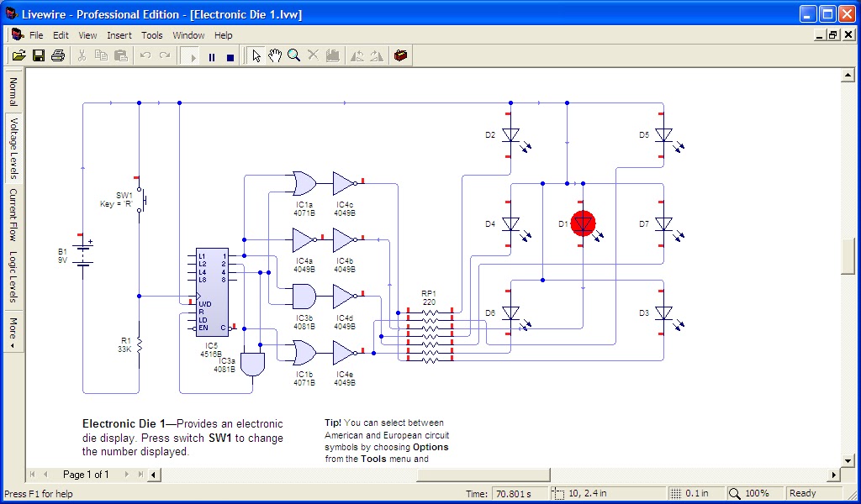The height and width of the screenshot is (504, 861).
Task: Click the Livewire icon in the title bar
Action: click(12, 13)
